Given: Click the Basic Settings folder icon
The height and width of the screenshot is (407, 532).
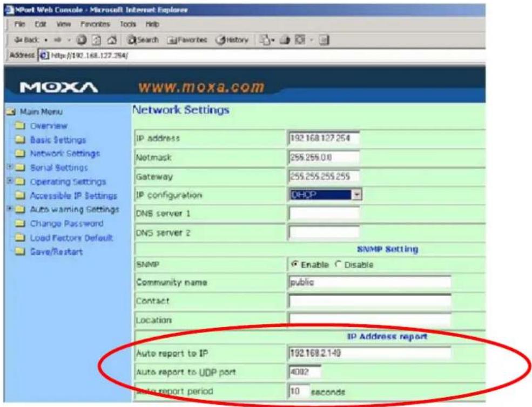Looking at the screenshot, I should click(20, 140).
